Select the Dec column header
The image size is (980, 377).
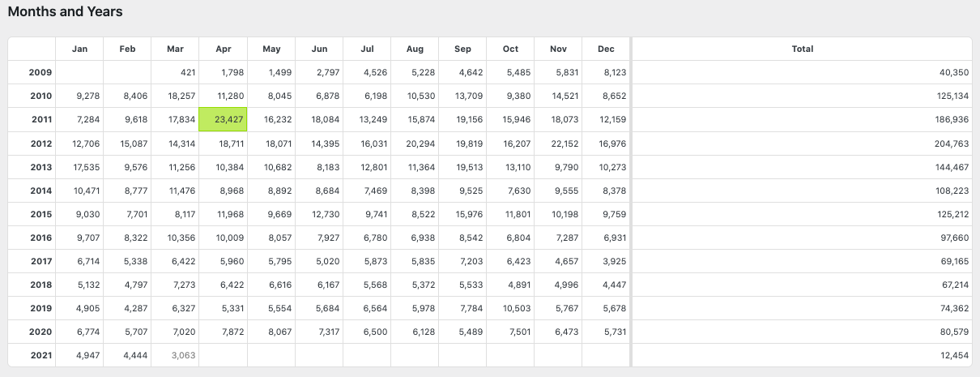606,49
